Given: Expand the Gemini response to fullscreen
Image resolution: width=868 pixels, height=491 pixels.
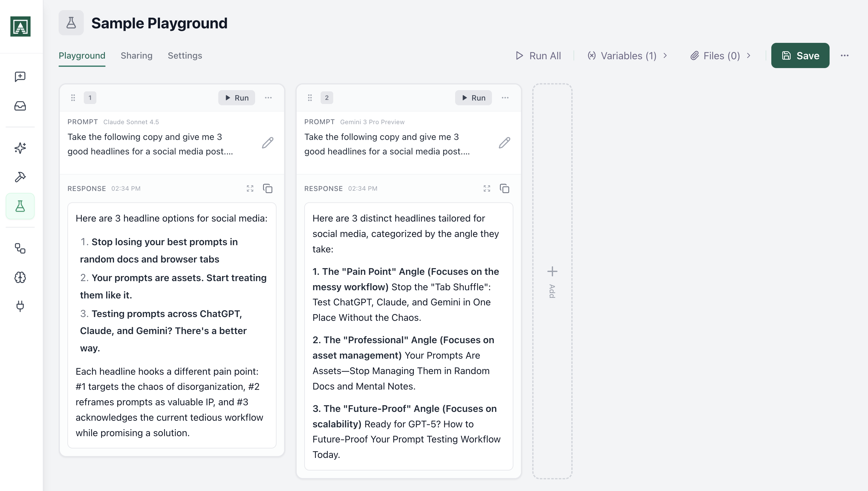Looking at the screenshot, I should point(487,188).
